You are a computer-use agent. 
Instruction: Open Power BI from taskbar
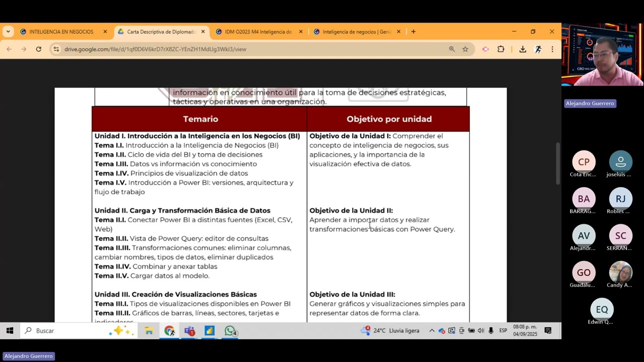(210, 331)
